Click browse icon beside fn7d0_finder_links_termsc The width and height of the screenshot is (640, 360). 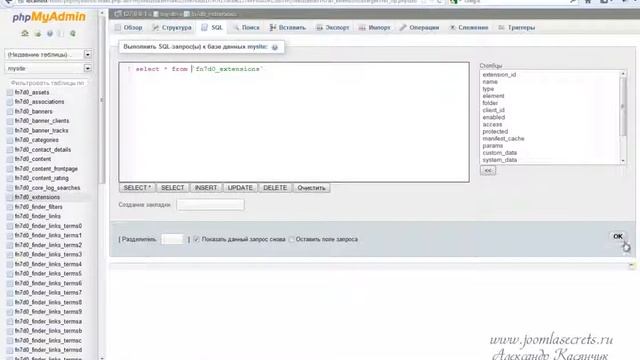pos(10,340)
